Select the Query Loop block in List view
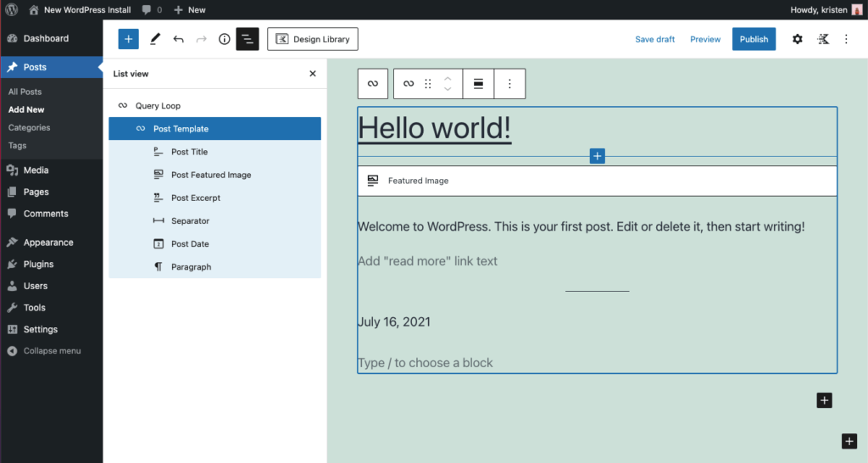 tap(158, 106)
